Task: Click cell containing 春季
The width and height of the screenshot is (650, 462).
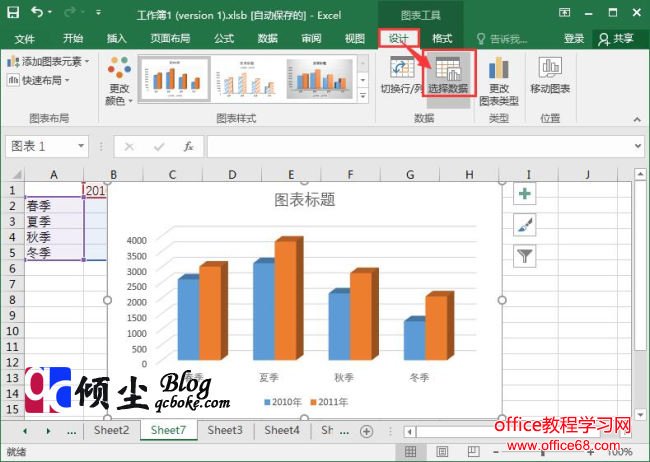Action: point(54,206)
